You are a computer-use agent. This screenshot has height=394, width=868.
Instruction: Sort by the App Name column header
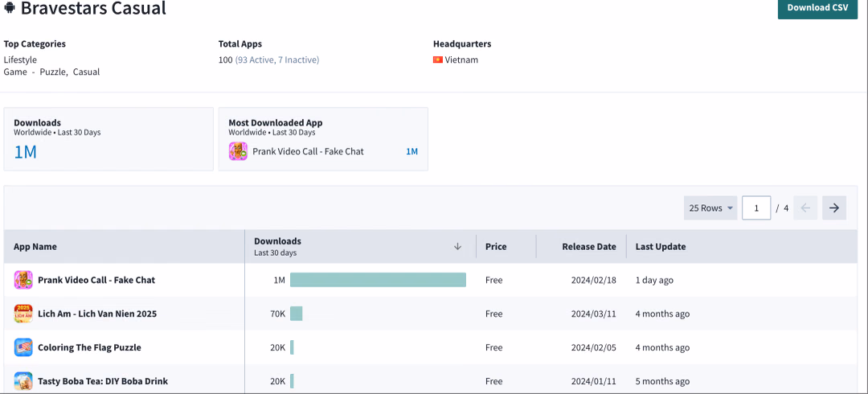35,247
